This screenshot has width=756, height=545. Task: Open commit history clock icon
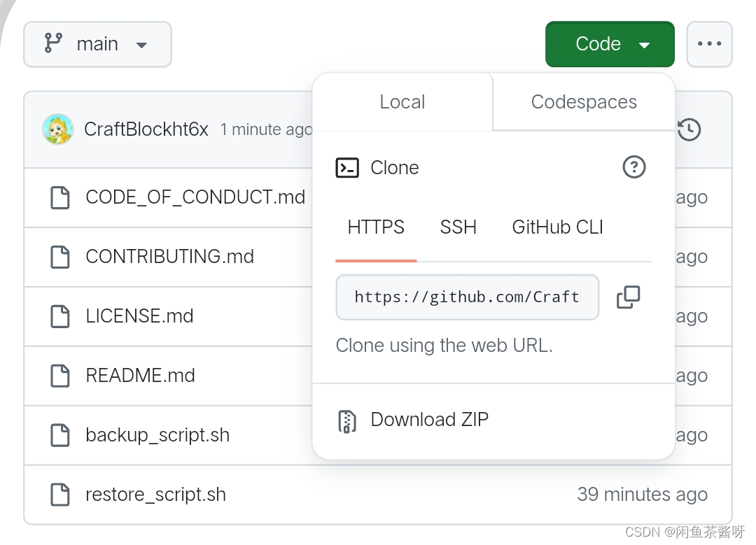[x=689, y=129]
